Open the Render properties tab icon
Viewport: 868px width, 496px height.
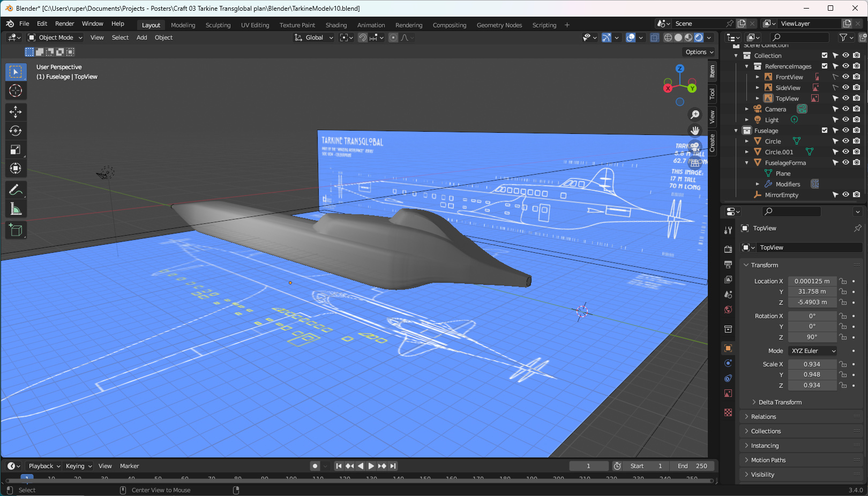[x=728, y=250]
